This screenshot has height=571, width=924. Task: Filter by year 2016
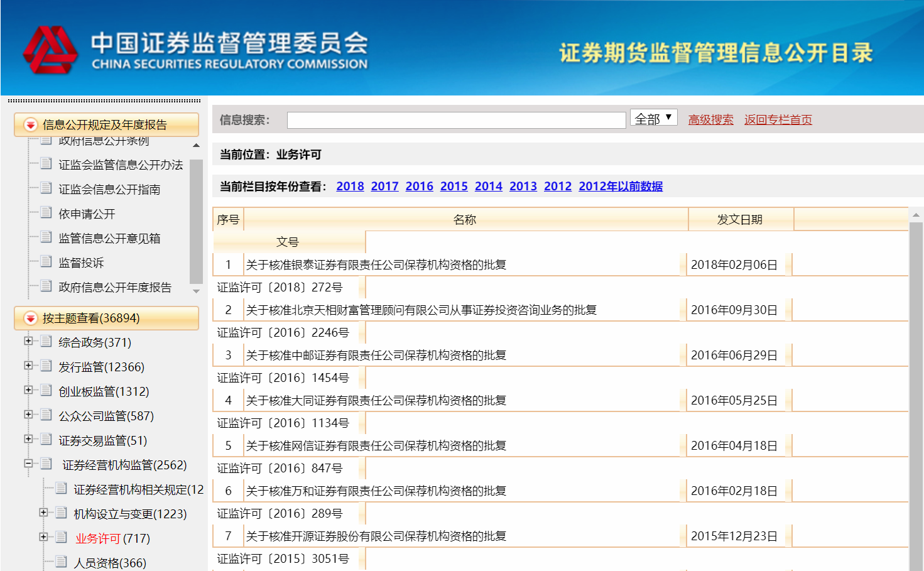(x=419, y=187)
